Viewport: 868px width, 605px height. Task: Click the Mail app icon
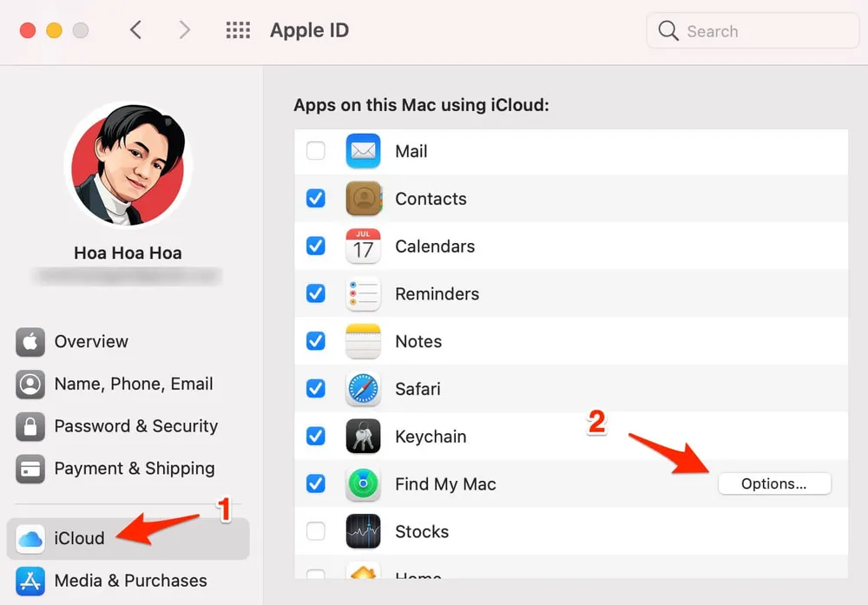[363, 151]
